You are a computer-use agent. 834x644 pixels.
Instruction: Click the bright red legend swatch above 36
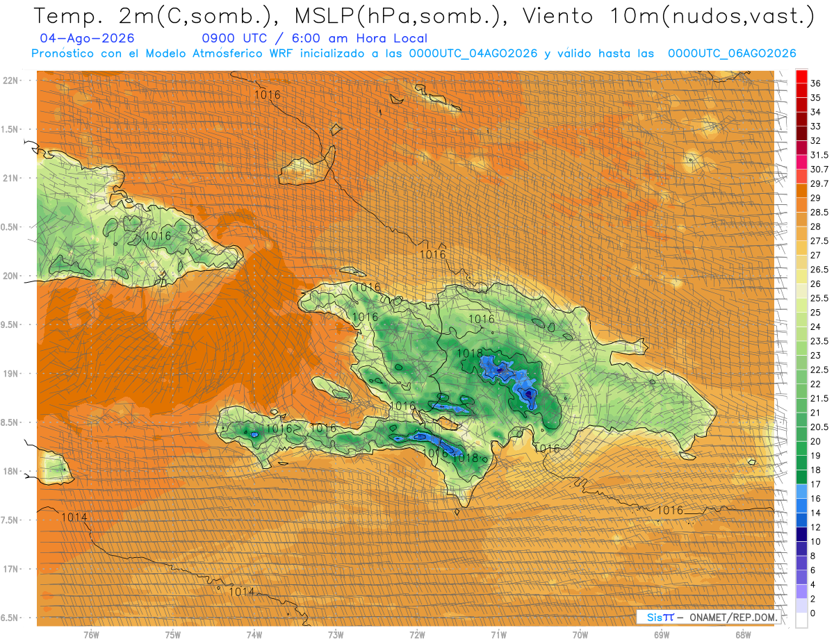coord(801,76)
